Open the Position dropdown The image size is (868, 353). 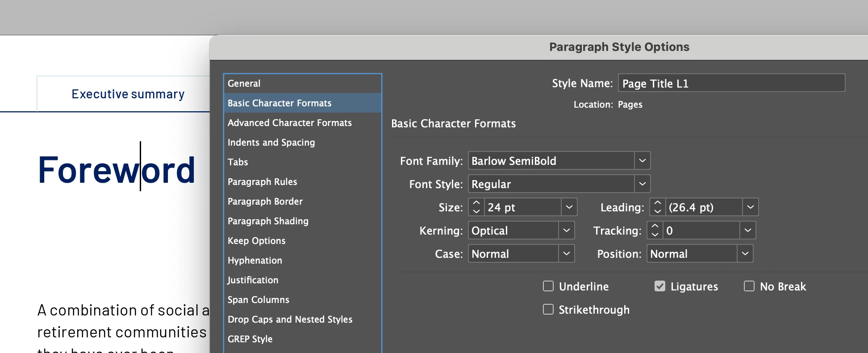(x=745, y=254)
